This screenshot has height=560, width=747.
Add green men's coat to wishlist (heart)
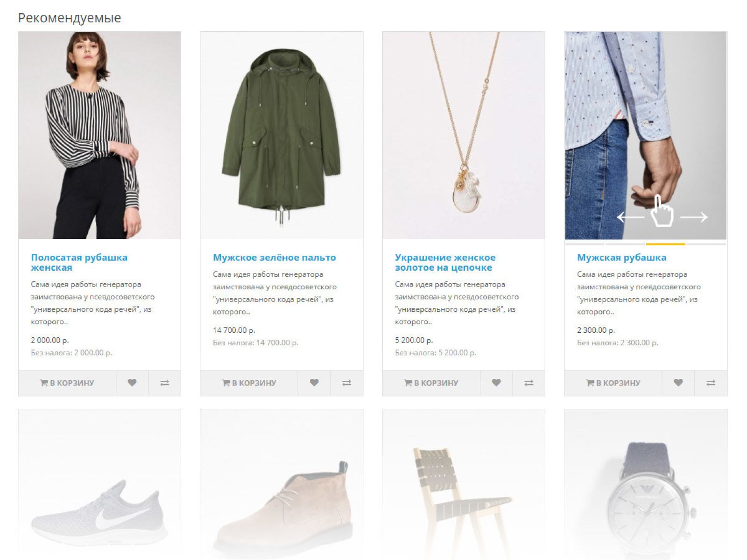314,383
